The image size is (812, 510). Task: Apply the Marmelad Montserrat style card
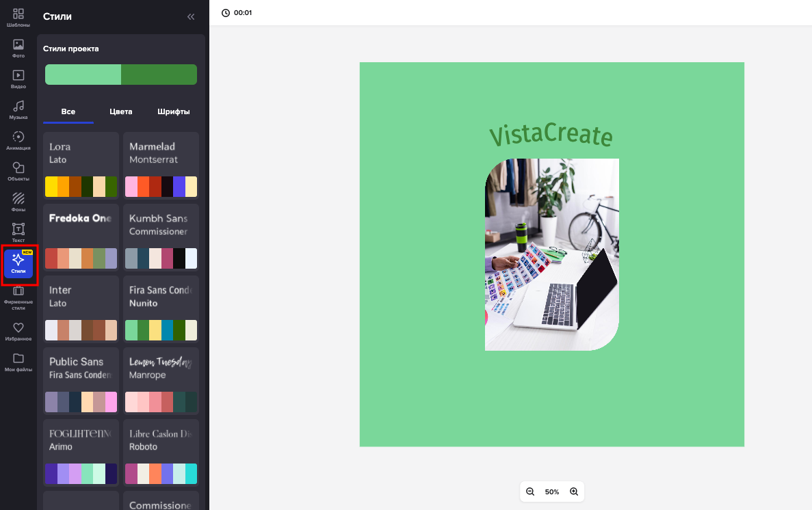161,165
